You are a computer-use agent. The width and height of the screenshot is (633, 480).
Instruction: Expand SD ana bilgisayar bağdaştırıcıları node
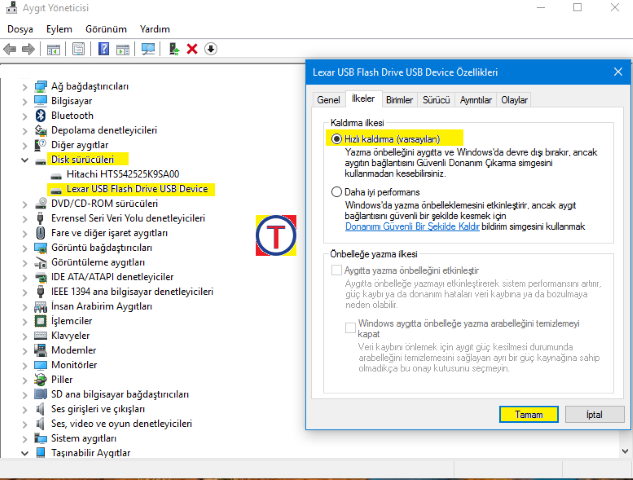25,395
